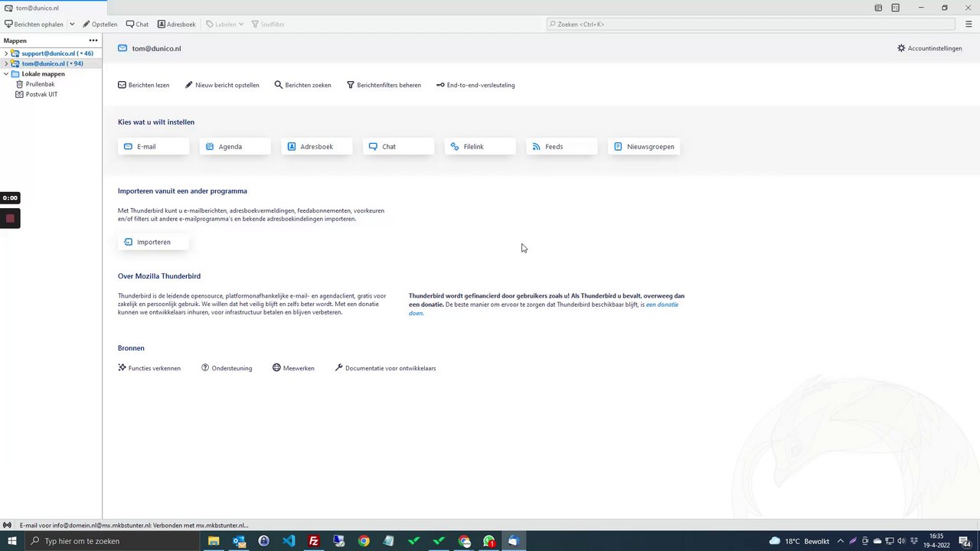Show hidden system tray icons
980x551 pixels.
(841, 541)
